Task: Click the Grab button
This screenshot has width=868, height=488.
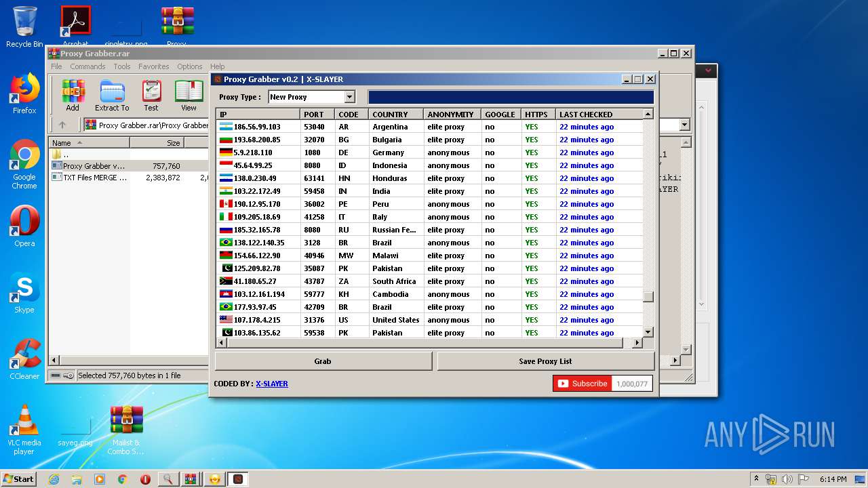Action: pyautogui.click(x=323, y=361)
